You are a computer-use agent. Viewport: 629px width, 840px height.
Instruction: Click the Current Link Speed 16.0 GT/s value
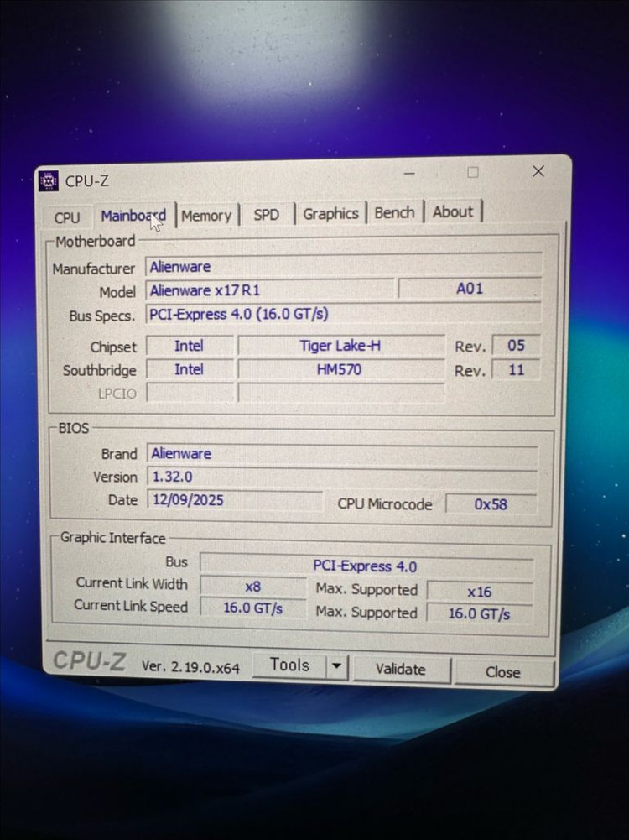[x=252, y=608]
